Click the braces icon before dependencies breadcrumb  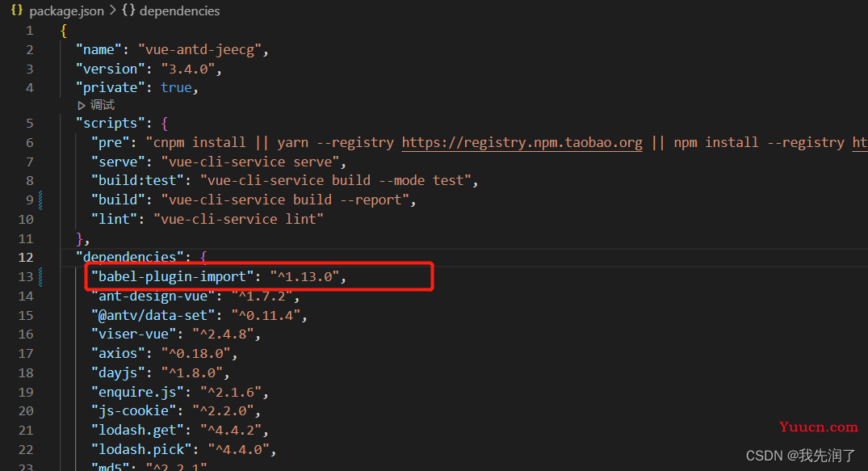click(128, 10)
